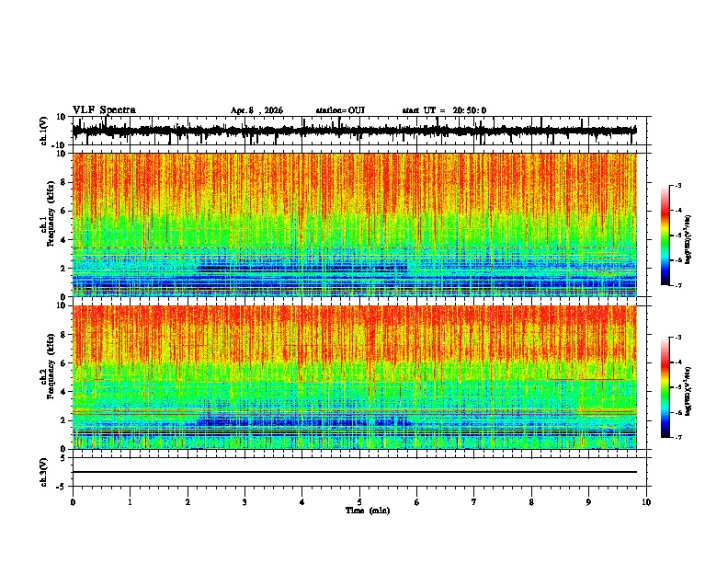728x563 pixels.
Task: Click time axis tick label "2"
Action: click(188, 502)
